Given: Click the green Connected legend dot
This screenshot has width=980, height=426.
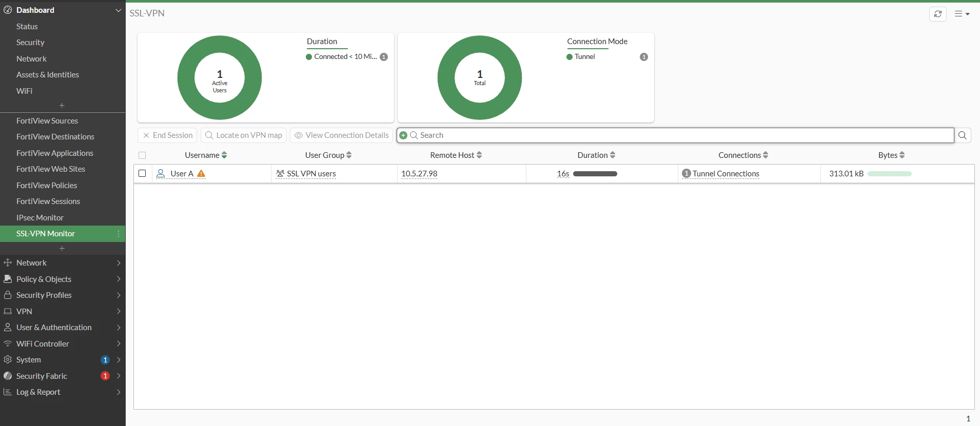Looking at the screenshot, I should pos(309,57).
